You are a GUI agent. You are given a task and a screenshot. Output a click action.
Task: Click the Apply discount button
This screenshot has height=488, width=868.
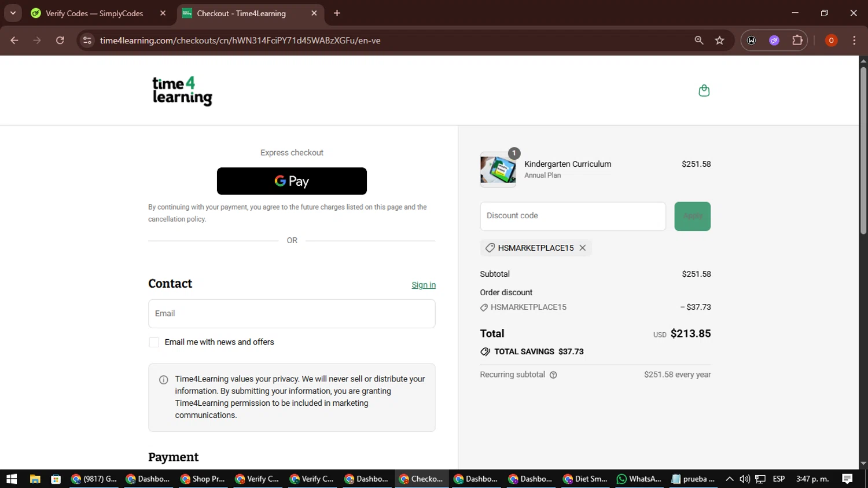tap(692, 216)
